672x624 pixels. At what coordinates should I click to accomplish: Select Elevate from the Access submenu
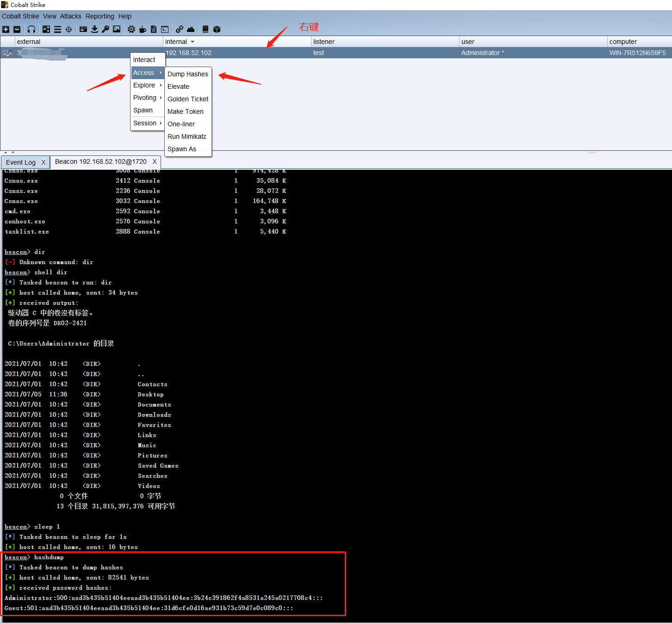pyautogui.click(x=188, y=86)
